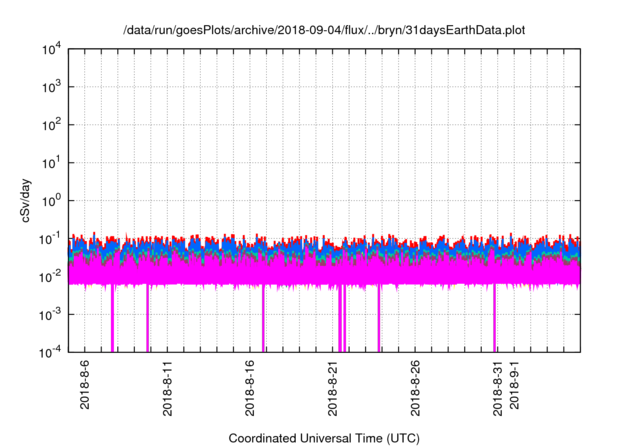
Task: Click the 10^1 y-axis tick label
Action: 51,163
